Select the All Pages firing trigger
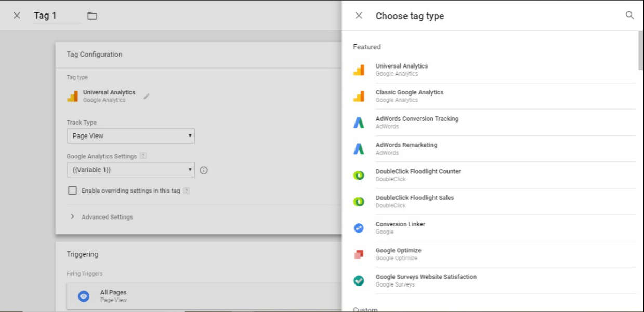Screen dimensions: 644x312 204,296
